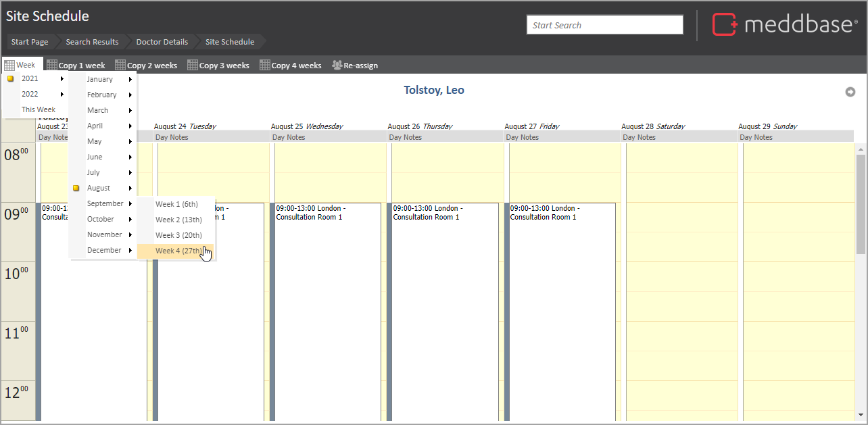868x425 pixels.
Task: Expand the June month submenu
Action: pos(102,157)
